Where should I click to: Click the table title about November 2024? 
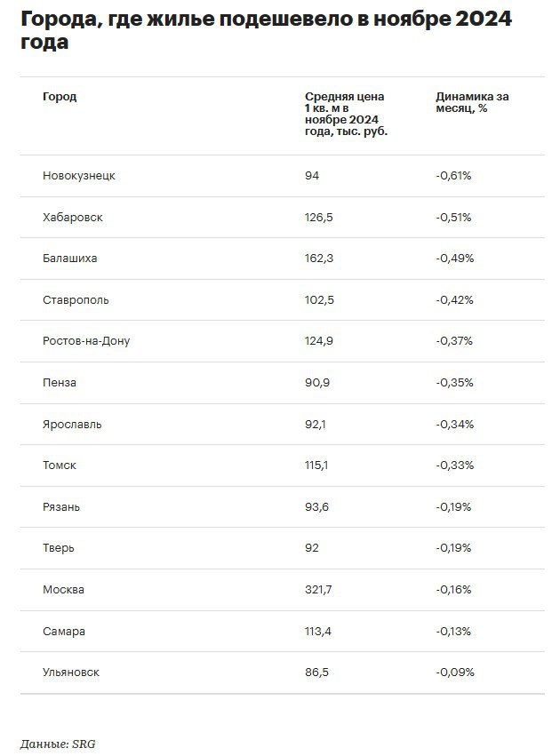click(267, 31)
